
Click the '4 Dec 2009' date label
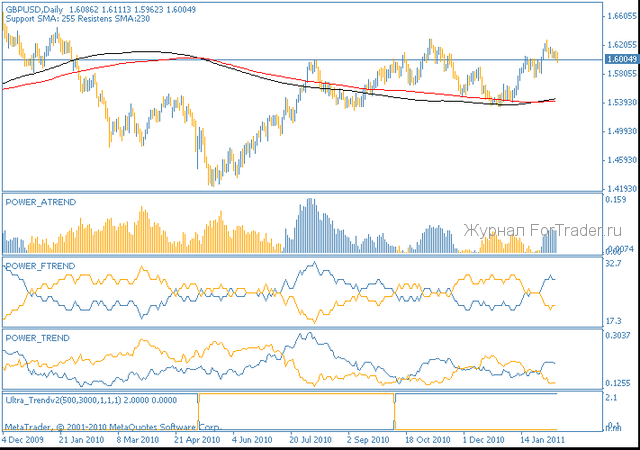22,440
